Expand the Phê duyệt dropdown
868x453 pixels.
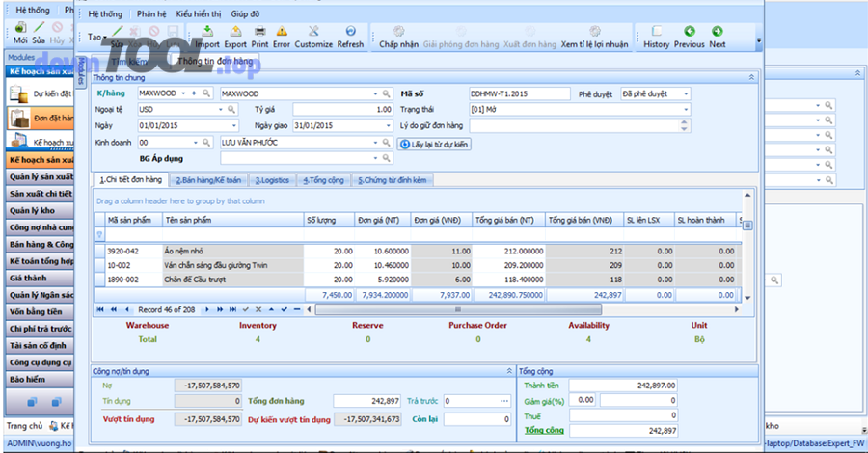[x=686, y=94]
